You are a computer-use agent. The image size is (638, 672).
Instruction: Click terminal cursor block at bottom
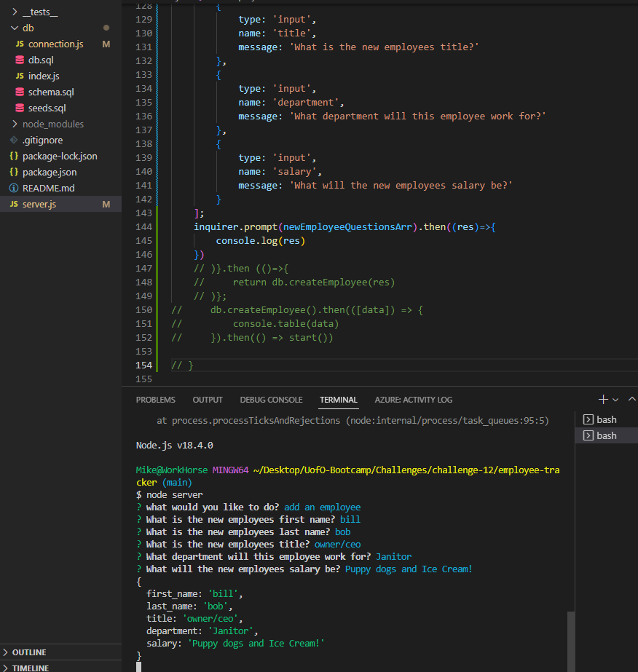[x=138, y=667]
